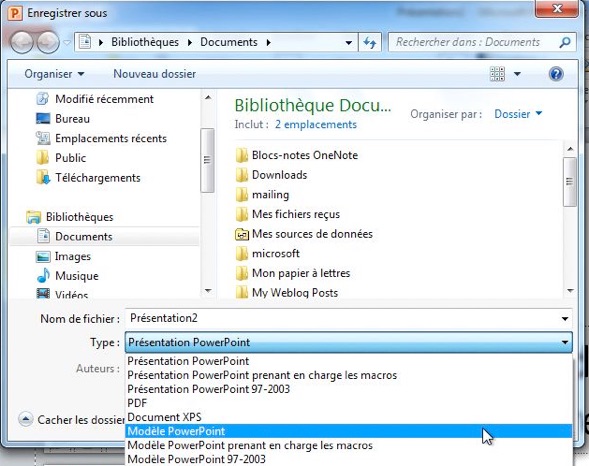Click the file list scrollbar thumb

(570, 182)
